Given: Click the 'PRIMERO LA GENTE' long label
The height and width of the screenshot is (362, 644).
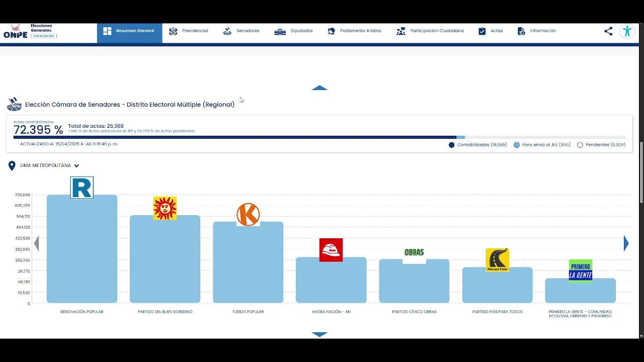Looking at the screenshot, I should click(x=581, y=314).
